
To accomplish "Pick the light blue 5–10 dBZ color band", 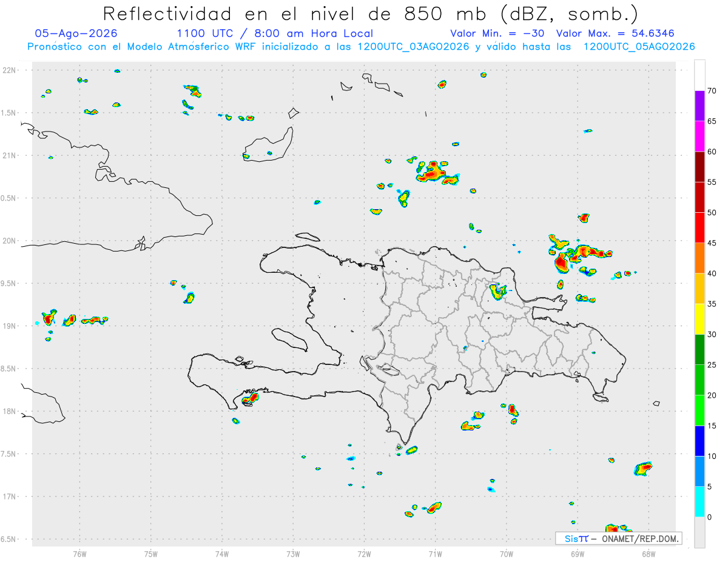I will (699, 471).
